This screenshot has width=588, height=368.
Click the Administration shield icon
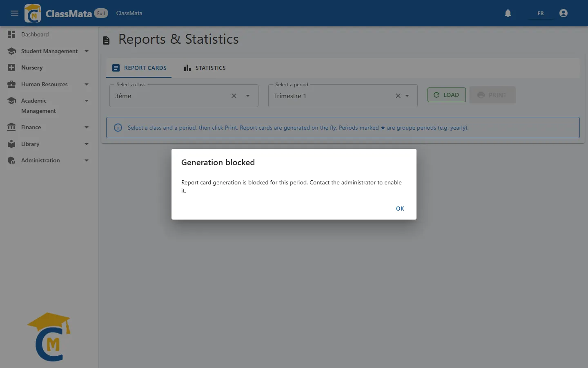(11, 160)
